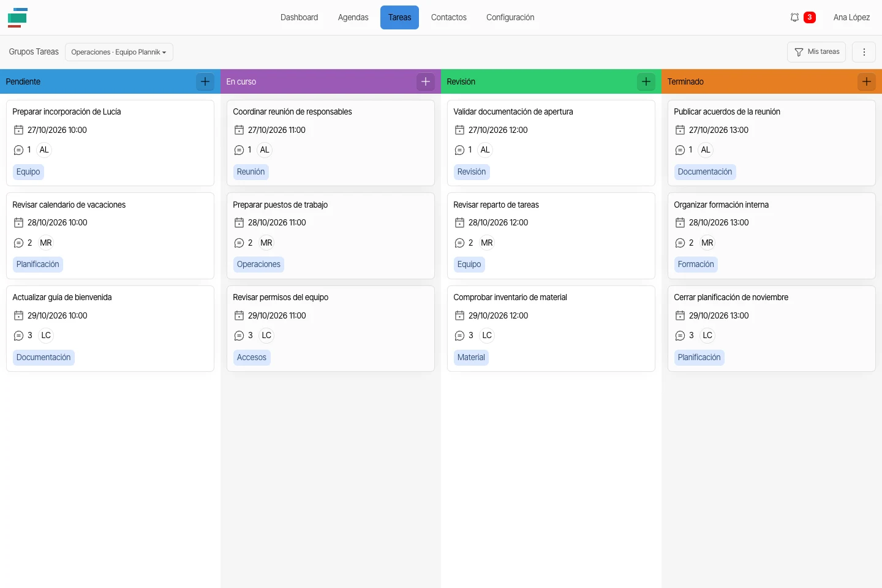Open the notifications bell
The height and width of the screenshot is (588, 882).
[794, 18]
